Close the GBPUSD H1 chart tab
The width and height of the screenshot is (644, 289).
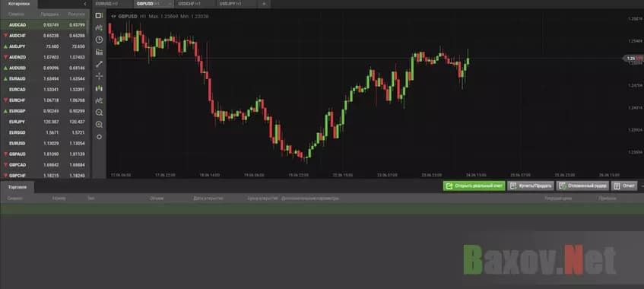(170, 4)
